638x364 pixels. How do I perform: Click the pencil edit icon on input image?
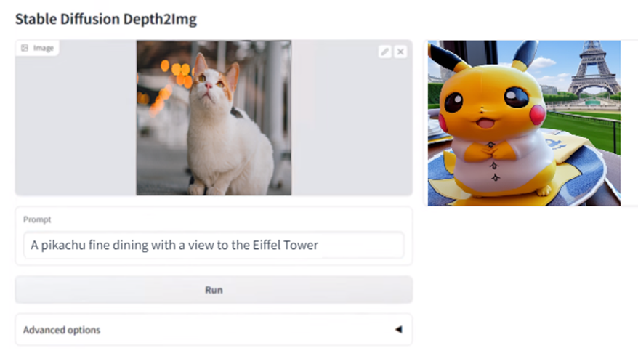point(385,52)
